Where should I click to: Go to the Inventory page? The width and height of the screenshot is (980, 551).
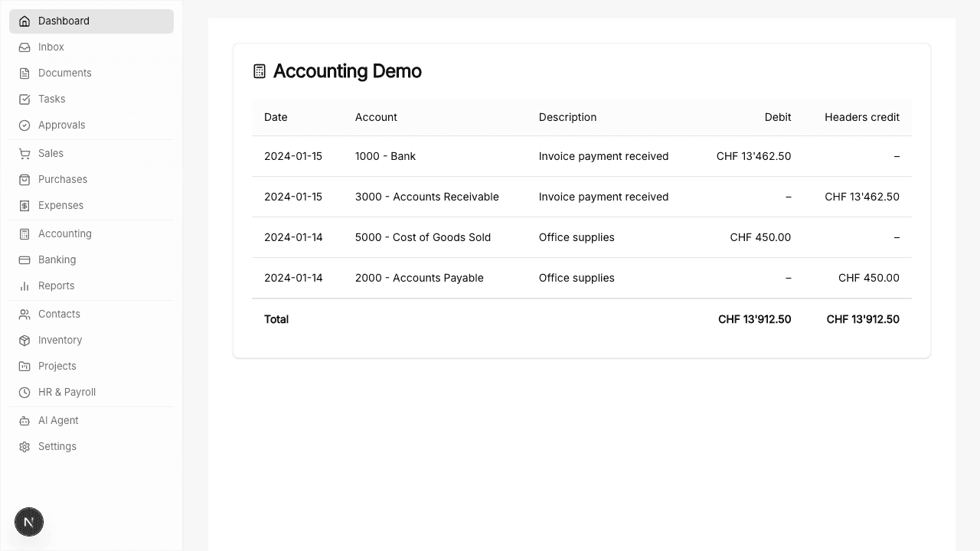tap(60, 341)
